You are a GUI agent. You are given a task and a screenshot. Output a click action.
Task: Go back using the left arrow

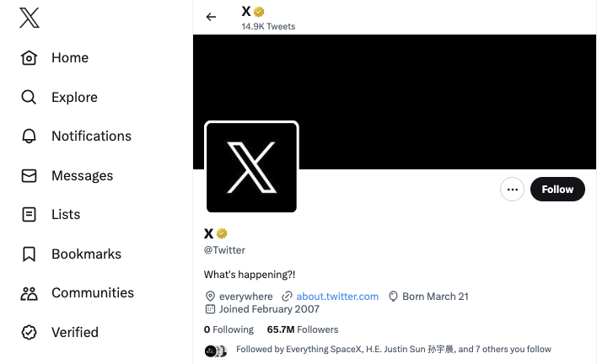tap(211, 17)
